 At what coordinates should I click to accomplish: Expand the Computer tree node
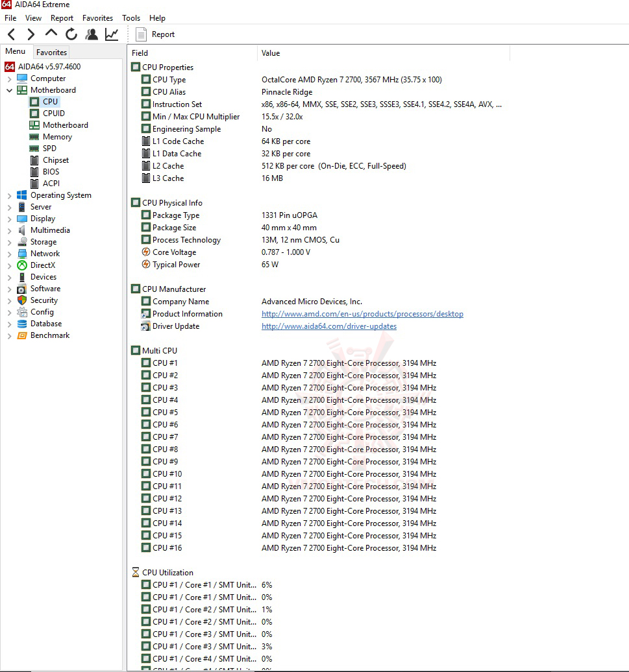[x=10, y=79]
